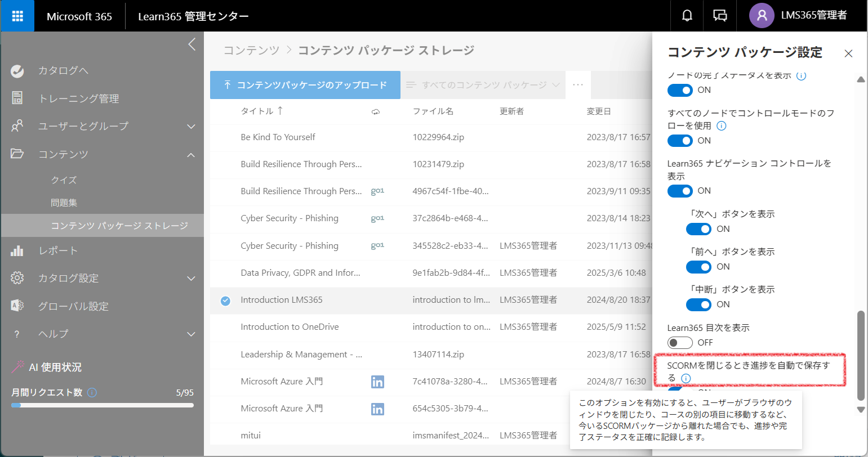
Task: Open レポート menu item
Action: coord(58,250)
